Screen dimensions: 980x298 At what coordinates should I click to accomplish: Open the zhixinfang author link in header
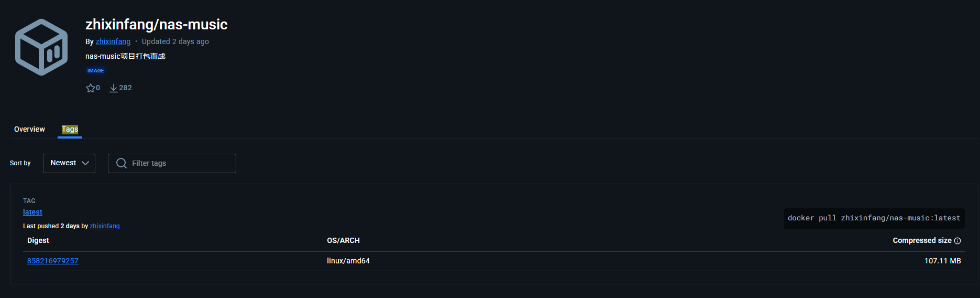[113, 41]
